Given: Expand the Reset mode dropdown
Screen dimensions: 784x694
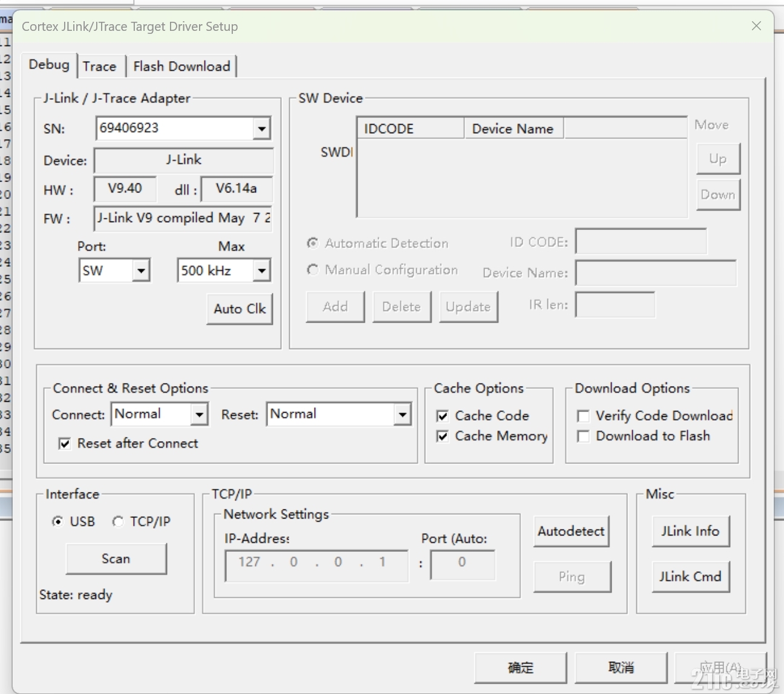Looking at the screenshot, I should [402, 414].
